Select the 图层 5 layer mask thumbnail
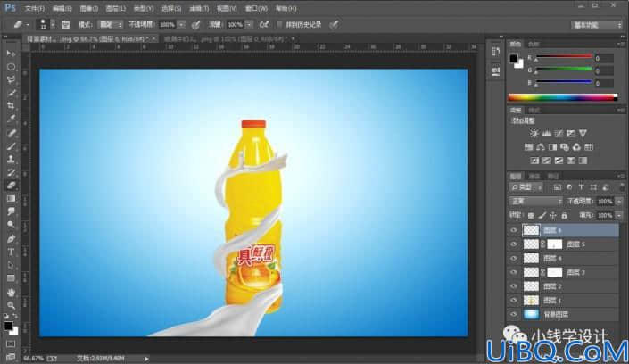This screenshot has width=629, height=364. (555, 244)
